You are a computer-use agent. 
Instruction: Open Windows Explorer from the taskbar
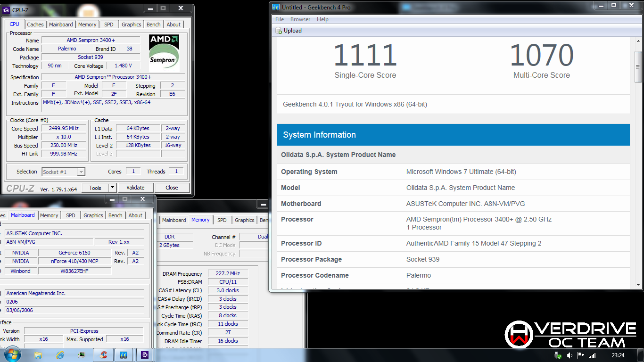coord(38,355)
